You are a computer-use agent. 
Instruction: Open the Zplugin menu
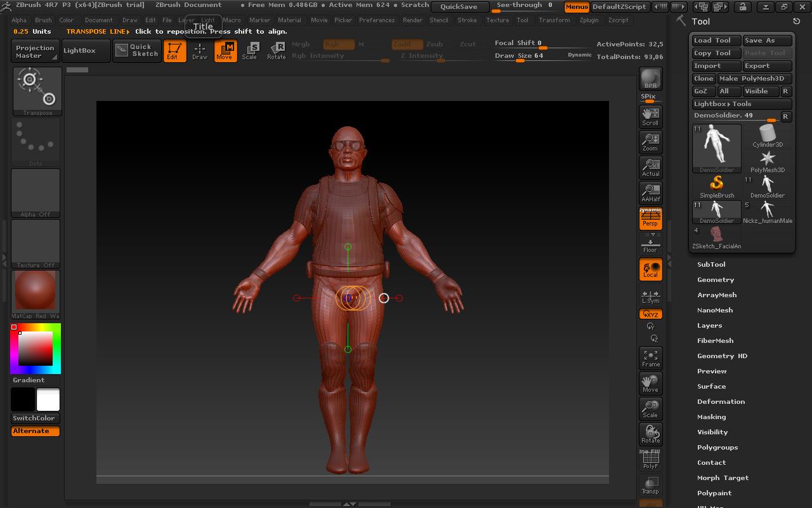[x=589, y=20]
